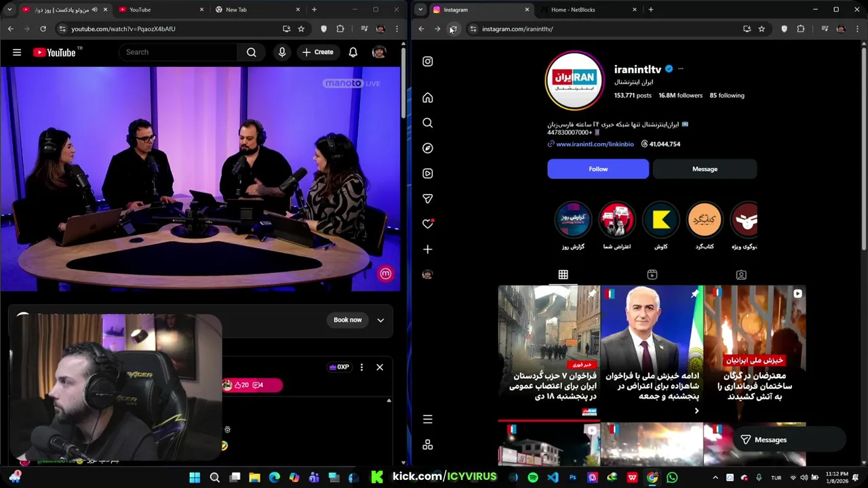Click the Windows Start button
The height and width of the screenshot is (488, 868).
pyautogui.click(x=195, y=477)
